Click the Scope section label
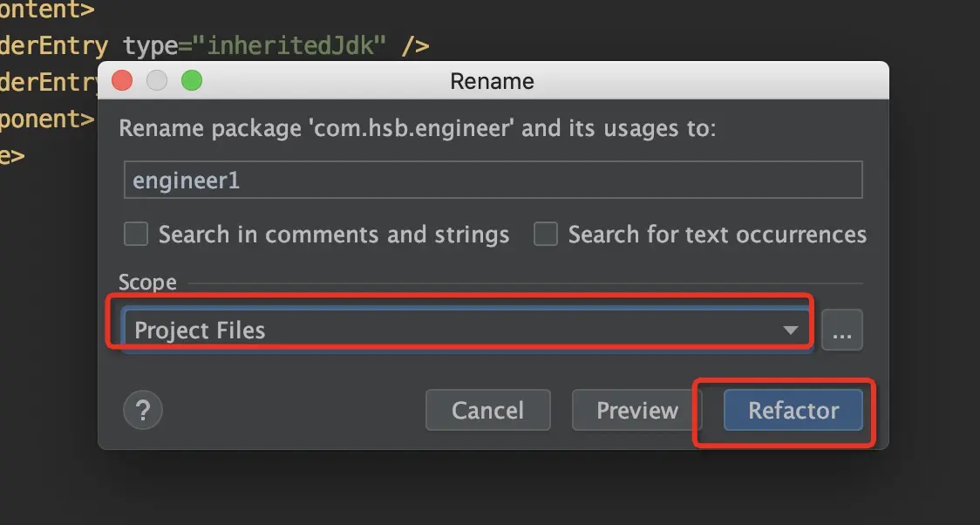Screen dimensions: 980x525 (x=147, y=283)
